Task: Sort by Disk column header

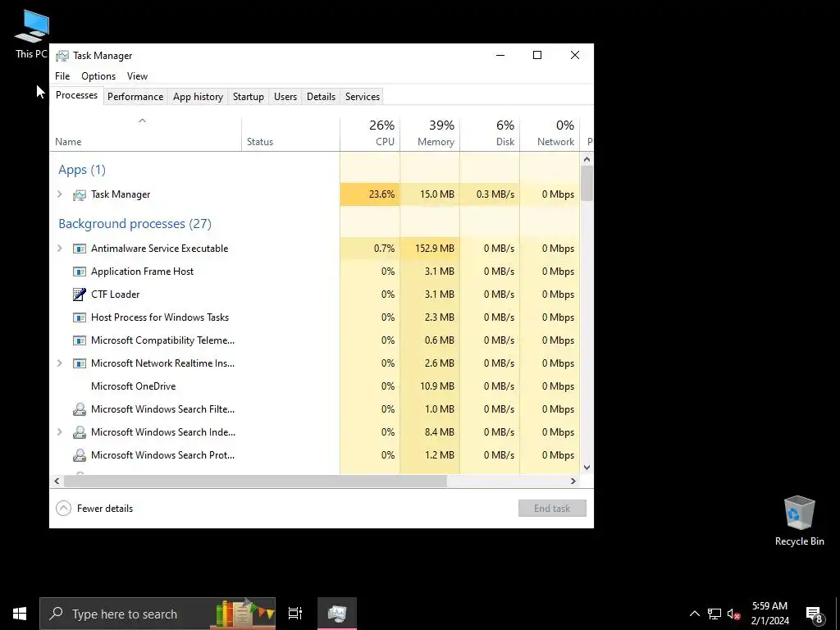Action: [x=490, y=134]
